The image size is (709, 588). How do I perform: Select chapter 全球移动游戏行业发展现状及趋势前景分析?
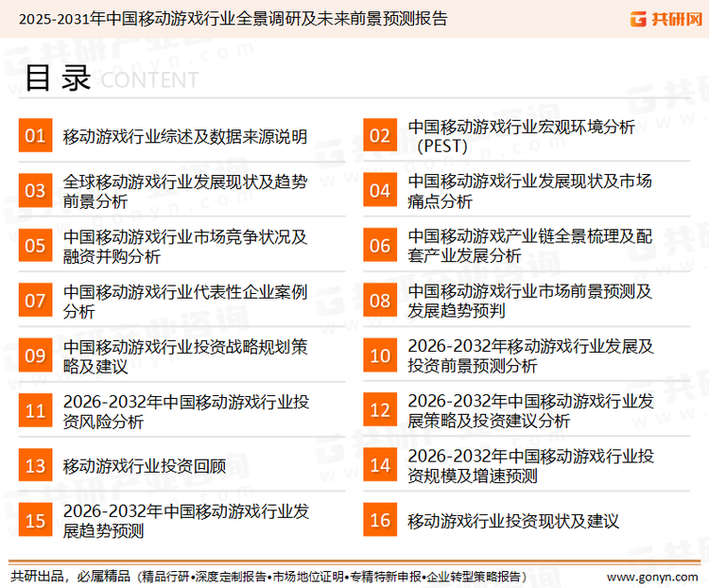tap(185, 191)
